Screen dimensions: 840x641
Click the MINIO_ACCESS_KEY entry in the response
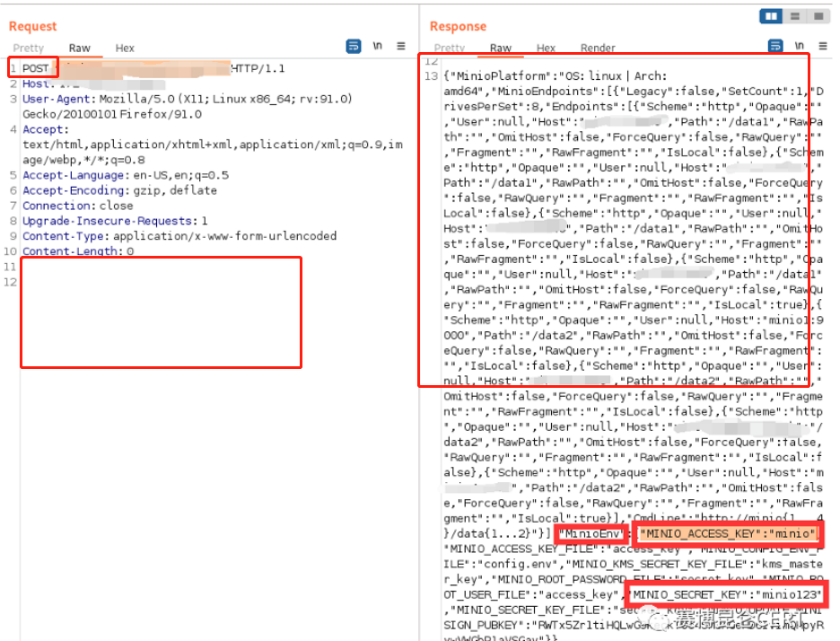[x=728, y=534]
